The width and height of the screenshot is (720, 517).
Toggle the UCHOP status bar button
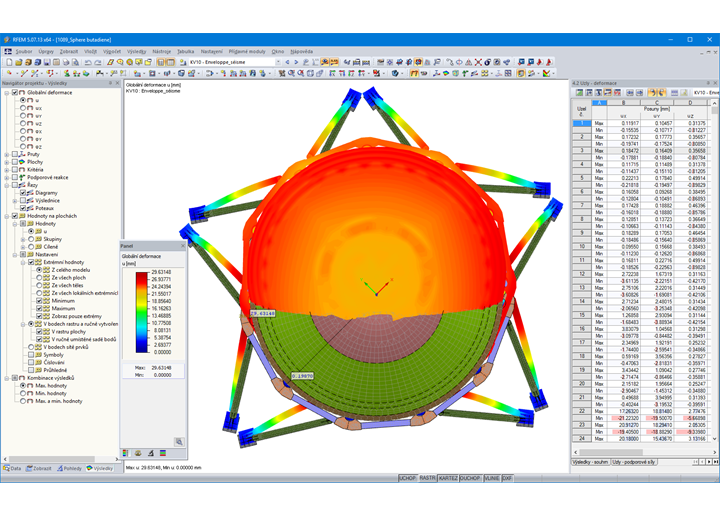[407, 478]
